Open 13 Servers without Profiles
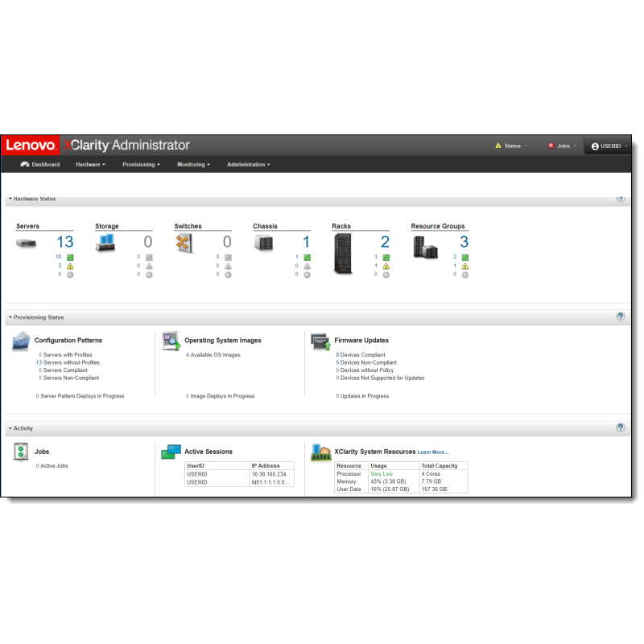Image resolution: width=644 pixels, height=644 pixels. tap(68, 363)
